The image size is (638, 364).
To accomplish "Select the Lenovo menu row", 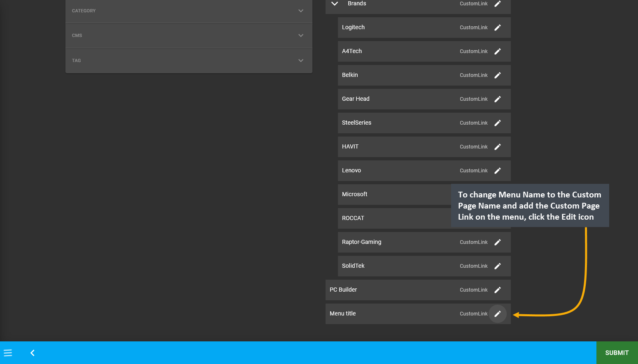I will tap(424, 171).
